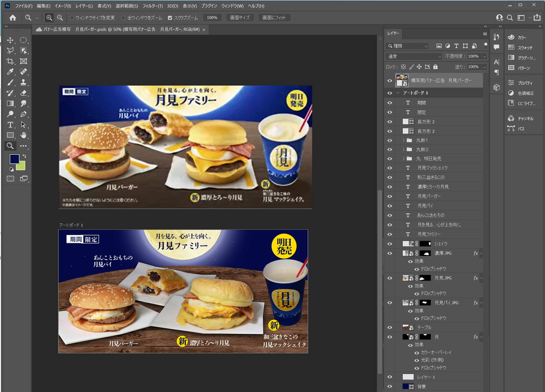Click the zoom out magnifier icon
Image resolution: width=545 pixels, height=392 pixels.
tap(60, 18)
